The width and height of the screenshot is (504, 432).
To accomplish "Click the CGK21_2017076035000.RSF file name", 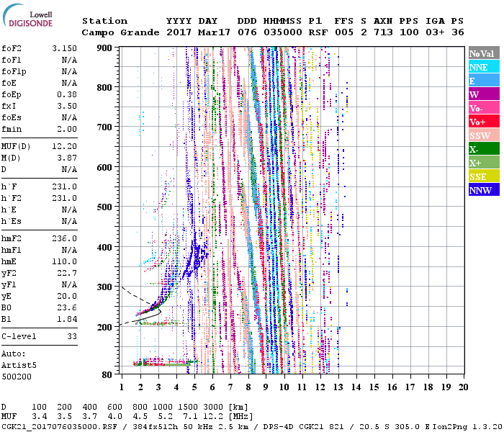I will (59, 427).
